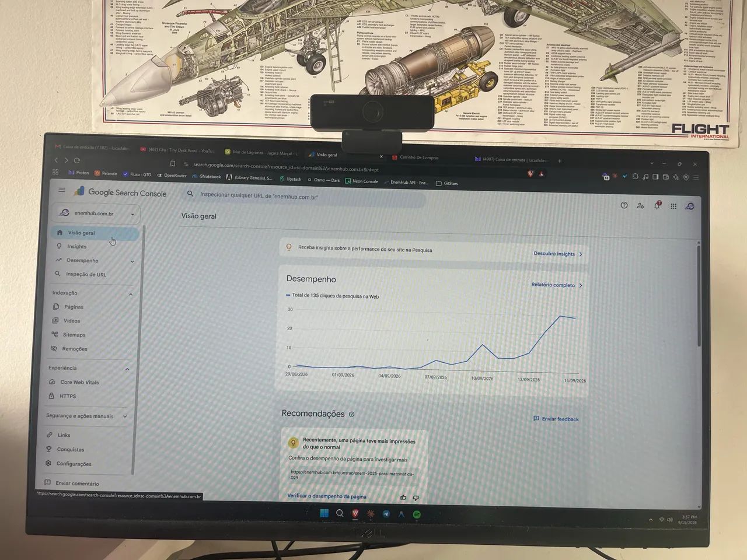The image size is (747, 560).
Task: Click Descubra insights link
Action: [x=558, y=254]
